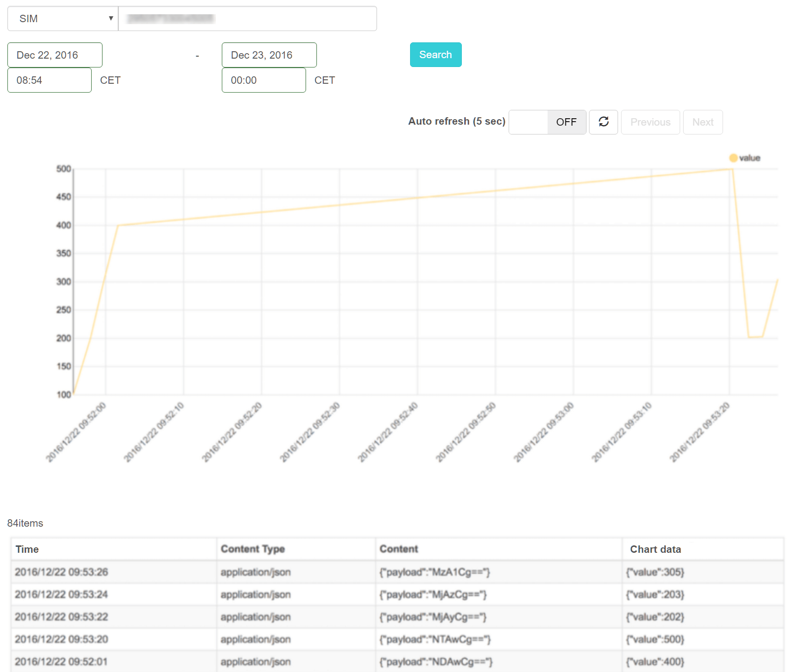Click the payload MjAzCg== content cell
Image resolution: width=795 pixels, height=672 pixels.
click(x=433, y=595)
